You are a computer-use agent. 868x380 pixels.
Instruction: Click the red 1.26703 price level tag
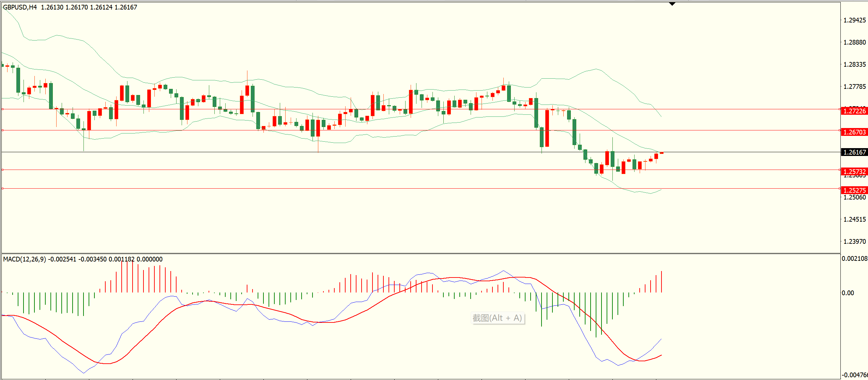(854, 132)
